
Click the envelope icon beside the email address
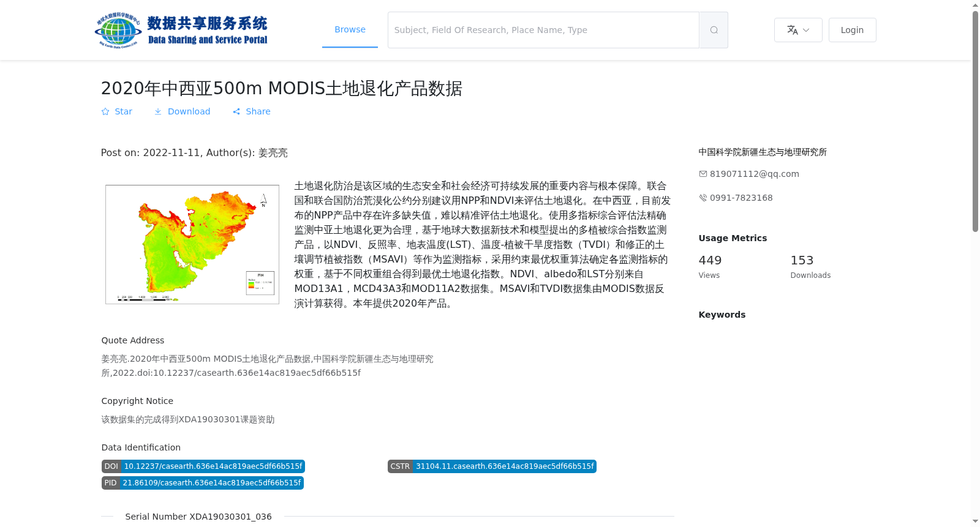point(703,174)
